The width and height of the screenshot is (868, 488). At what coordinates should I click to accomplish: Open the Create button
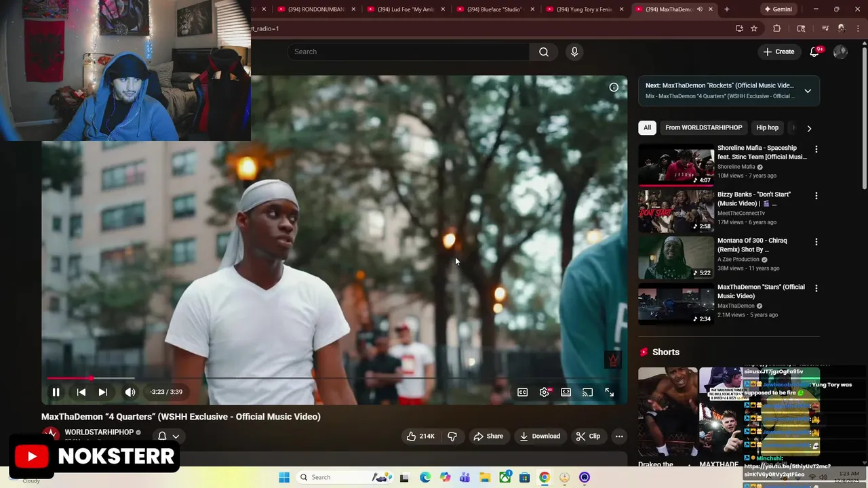(x=778, y=52)
